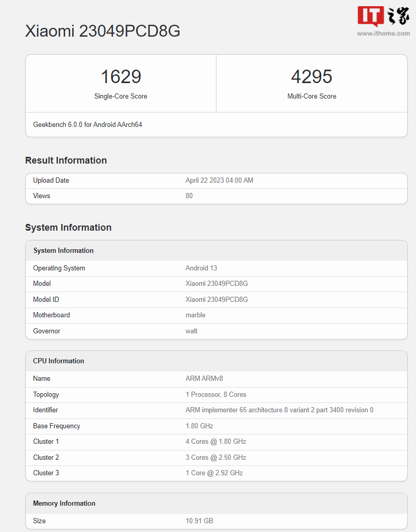Select the 1 Core @ 2.92 GHz value

point(214,473)
